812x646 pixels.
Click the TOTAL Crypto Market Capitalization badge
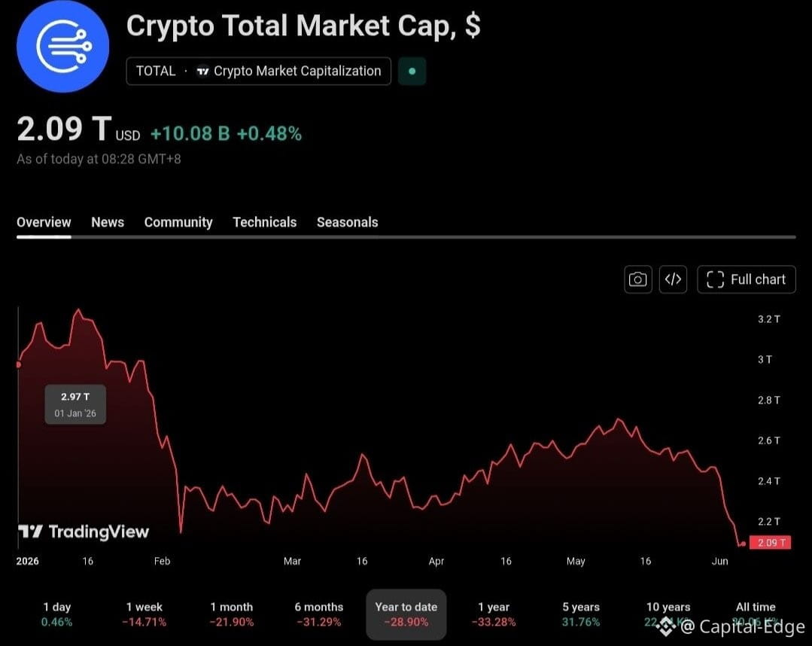click(x=258, y=71)
